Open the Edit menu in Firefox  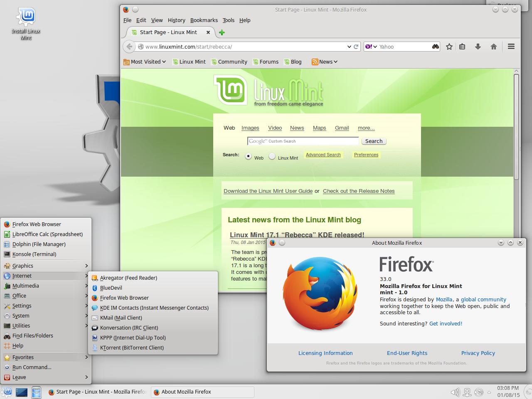141,20
